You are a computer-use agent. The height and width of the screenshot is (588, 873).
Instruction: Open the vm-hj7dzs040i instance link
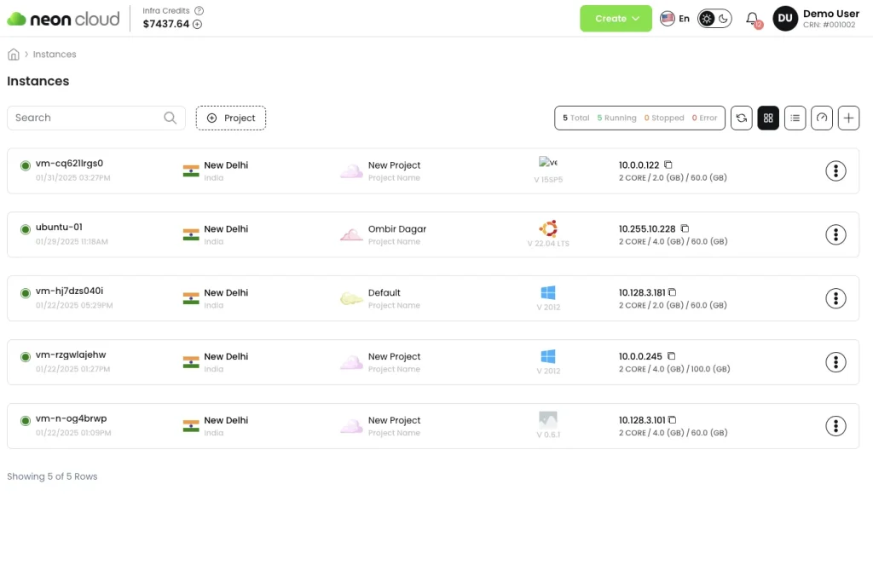point(70,291)
